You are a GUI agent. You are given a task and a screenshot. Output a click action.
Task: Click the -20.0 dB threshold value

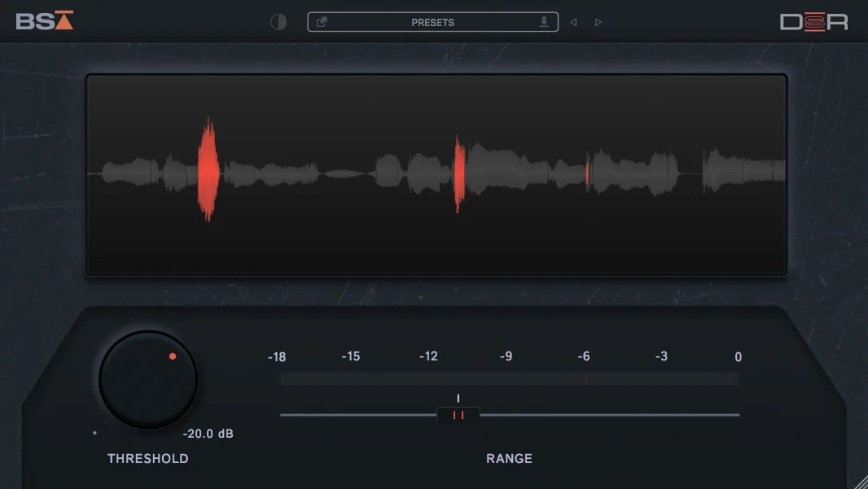(208, 434)
